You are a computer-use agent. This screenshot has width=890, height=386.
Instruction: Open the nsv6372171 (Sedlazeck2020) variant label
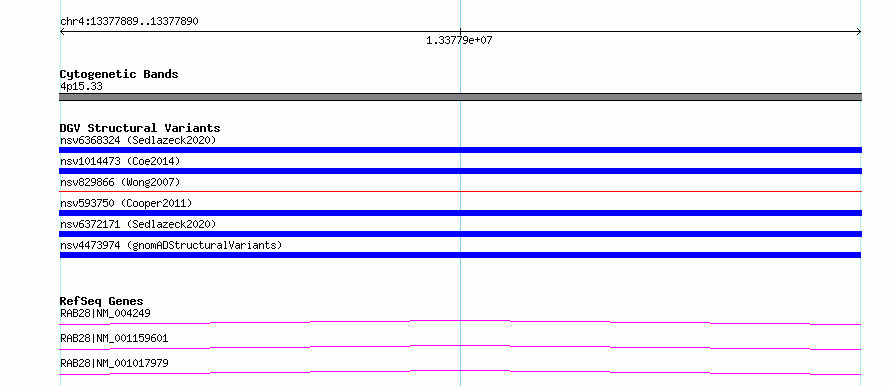click(x=138, y=224)
